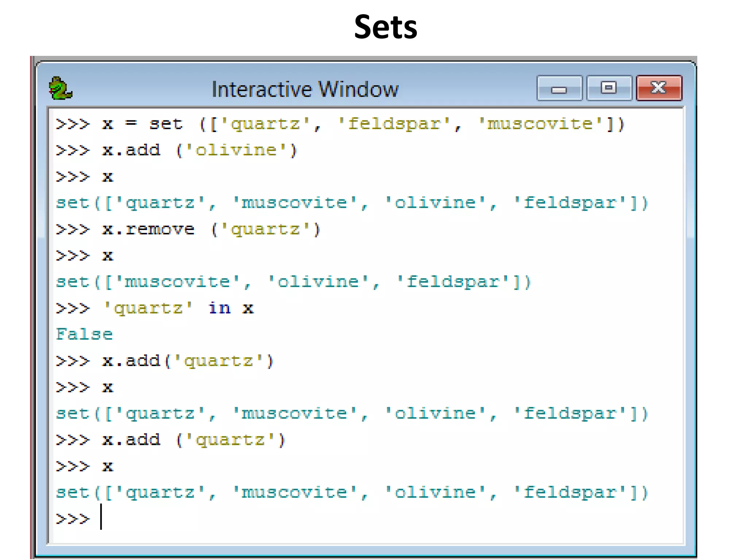The height and width of the screenshot is (560, 747).
Task: Click 'feldspar' in the first set definition
Action: click(x=394, y=124)
